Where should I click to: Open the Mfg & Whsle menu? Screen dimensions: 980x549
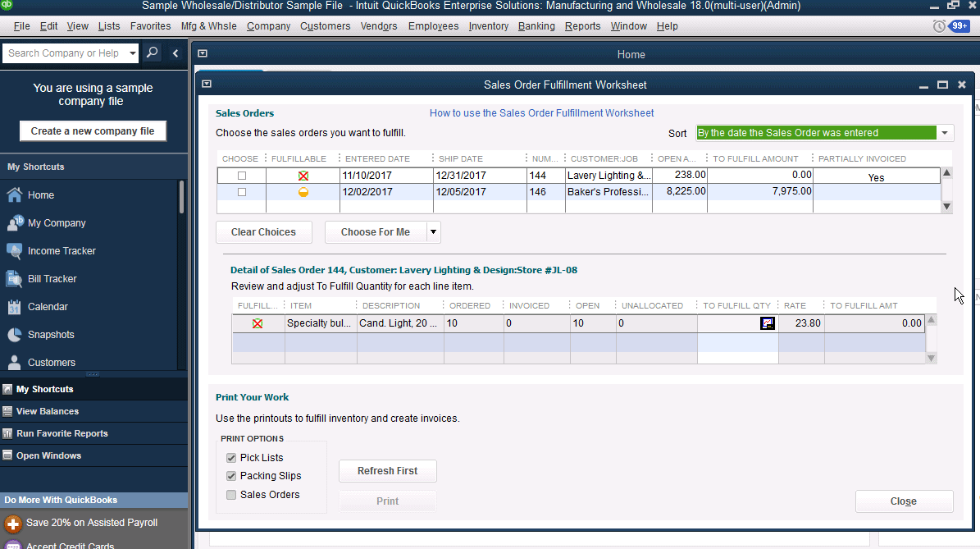point(209,26)
